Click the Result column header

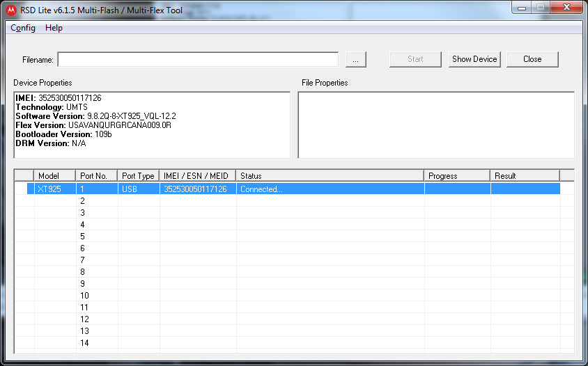[525, 176]
